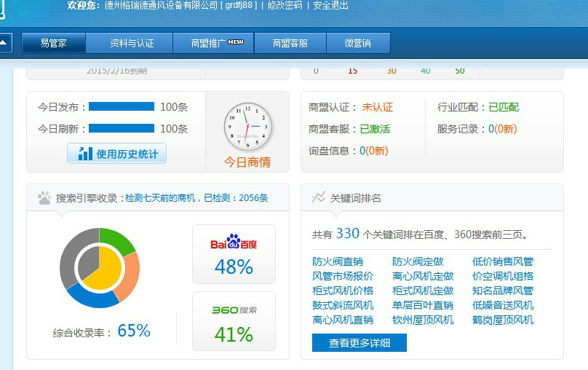This screenshot has height=370, width=588.
Task: Click the paw icon beside 搜索引擎收录
Action: 44,197
